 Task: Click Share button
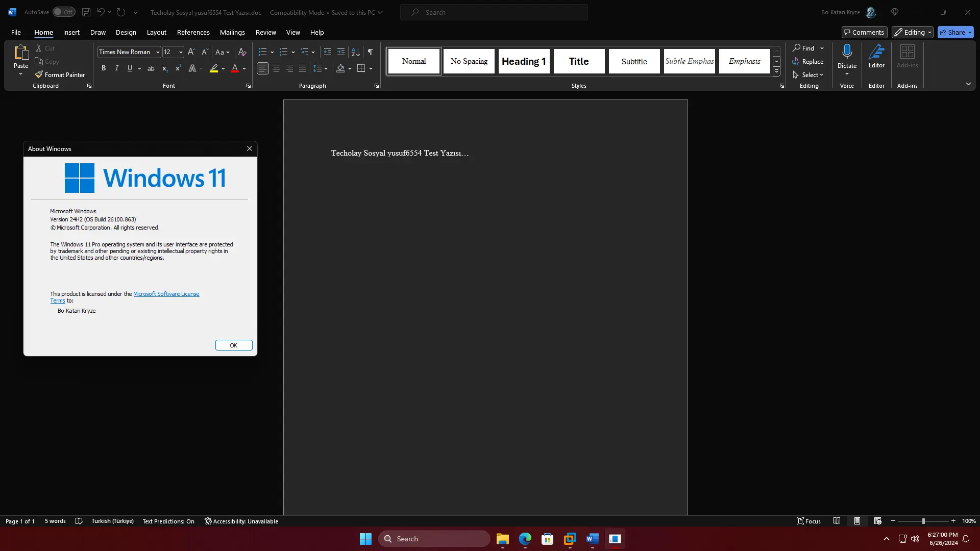coord(955,32)
